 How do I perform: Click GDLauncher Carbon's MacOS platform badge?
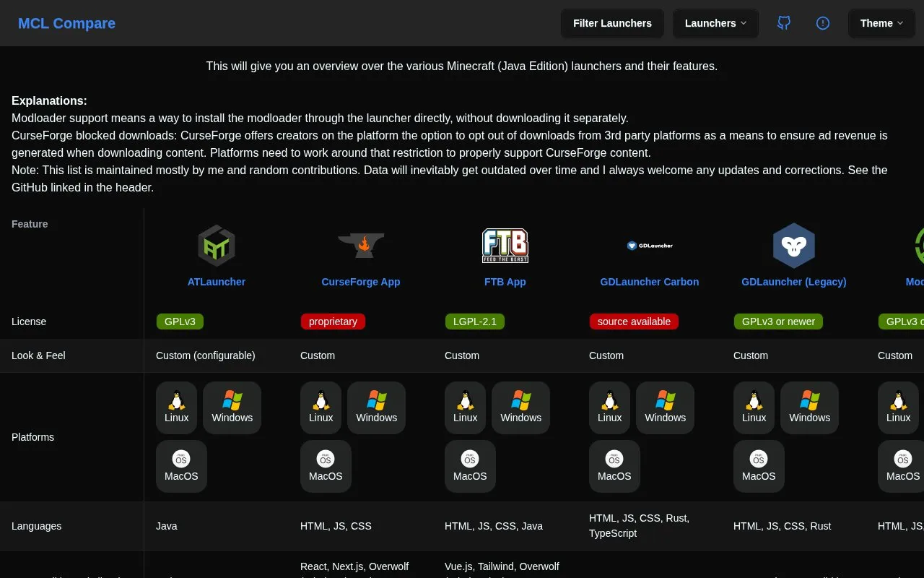point(614,466)
